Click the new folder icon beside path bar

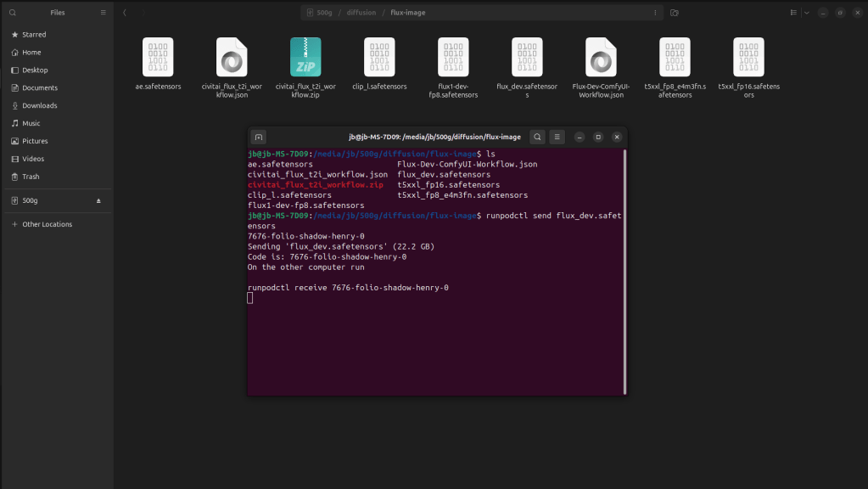(x=675, y=13)
